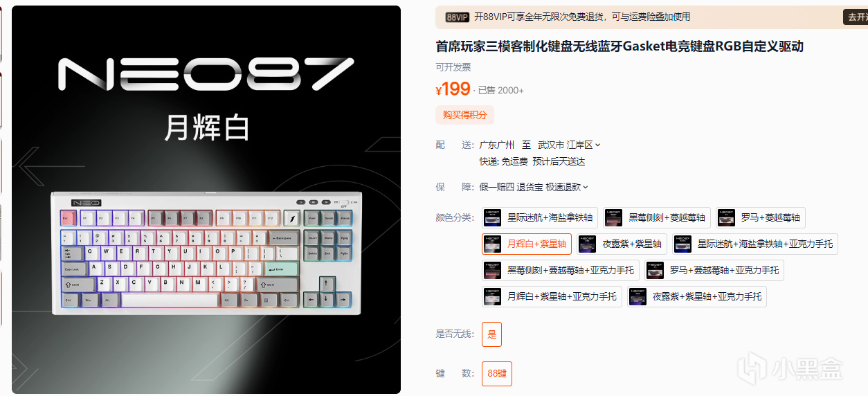
Task: Click the 88VIP badge icon
Action: [x=457, y=17]
